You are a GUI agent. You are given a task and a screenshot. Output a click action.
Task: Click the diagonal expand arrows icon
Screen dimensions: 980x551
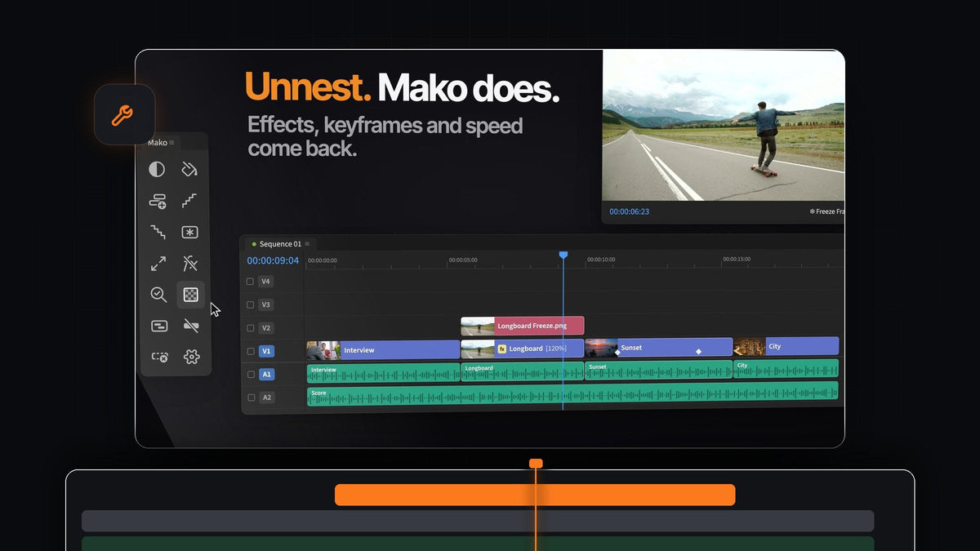pos(158,264)
